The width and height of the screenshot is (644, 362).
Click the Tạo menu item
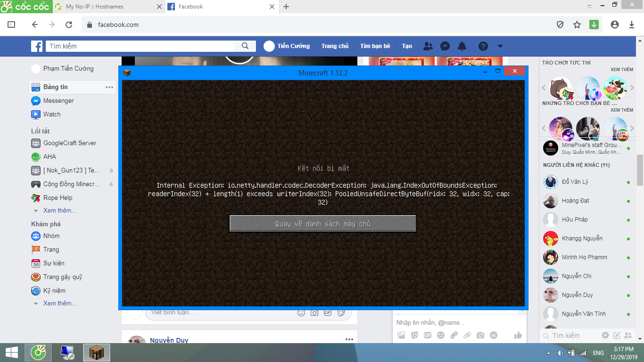407,46
